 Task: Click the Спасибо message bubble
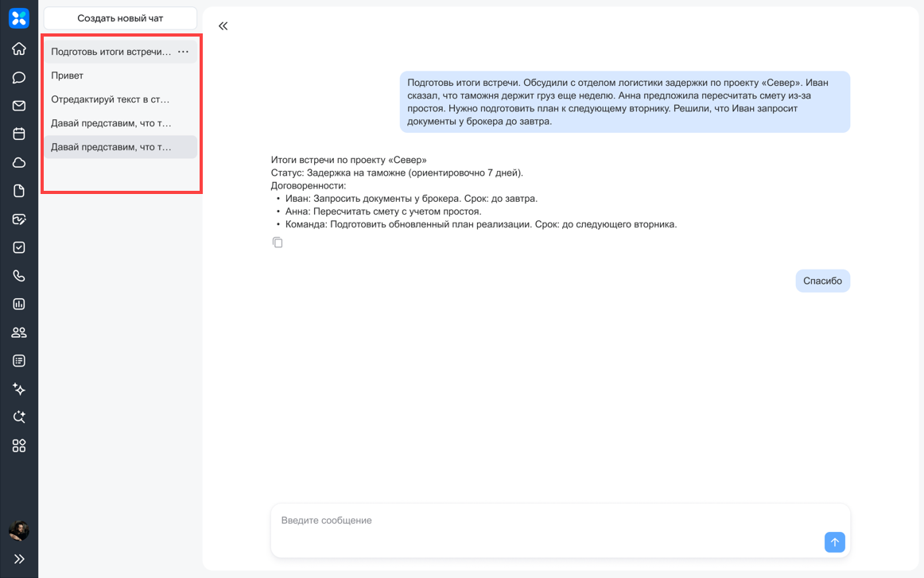pyautogui.click(x=823, y=281)
